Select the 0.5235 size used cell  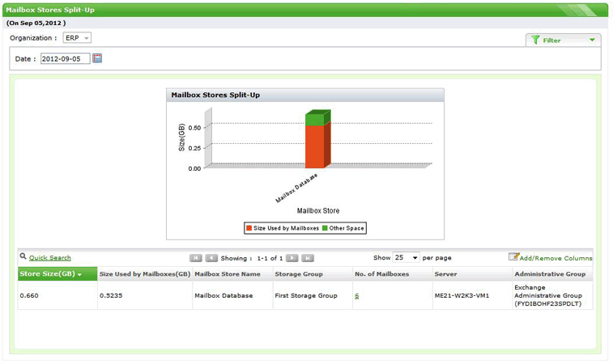coord(145,296)
